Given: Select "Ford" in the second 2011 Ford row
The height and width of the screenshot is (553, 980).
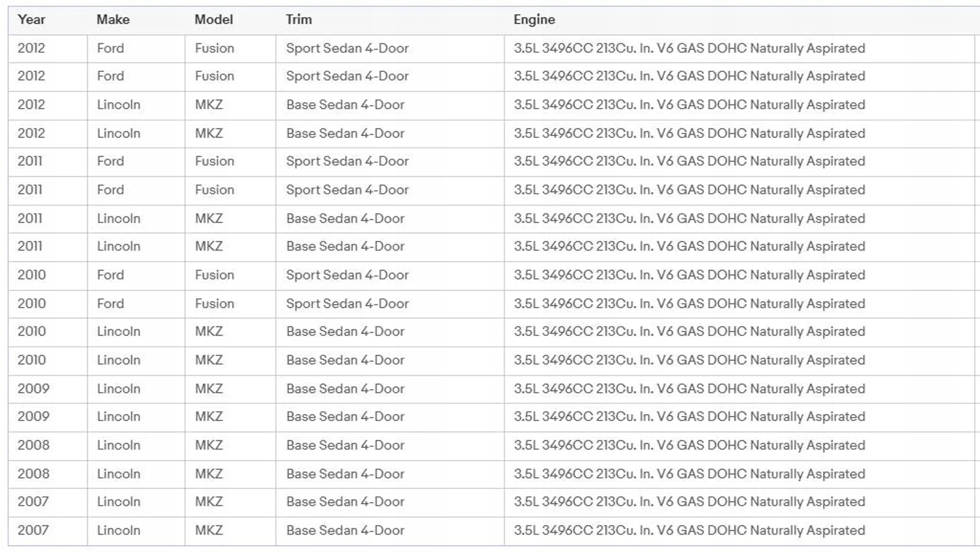Looking at the screenshot, I should tap(110, 190).
